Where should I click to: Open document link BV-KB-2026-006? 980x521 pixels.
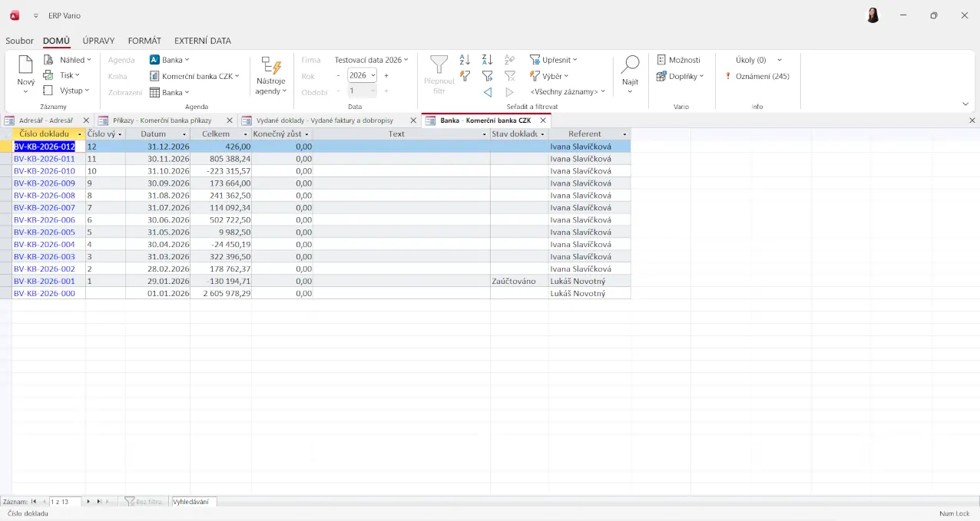(45, 220)
